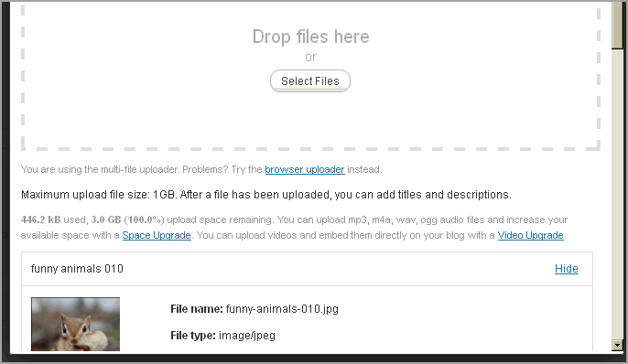Click the 'Drop files here' text
Viewport: 628px width, 364px height.
pyautogui.click(x=311, y=37)
